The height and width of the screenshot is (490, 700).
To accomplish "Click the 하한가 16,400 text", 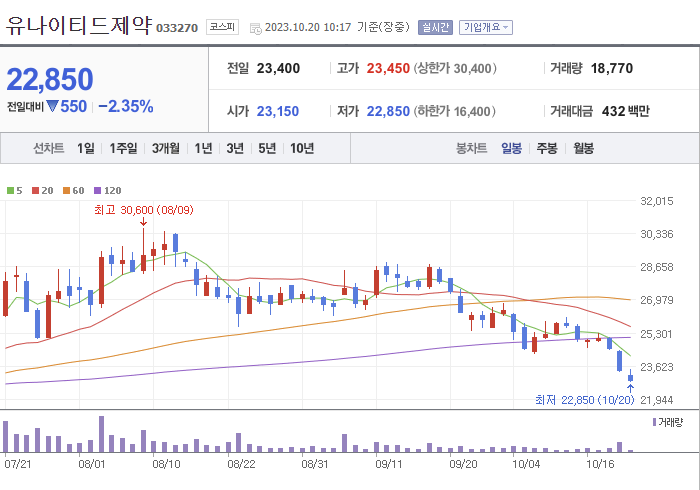I will pyautogui.click(x=454, y=111).
